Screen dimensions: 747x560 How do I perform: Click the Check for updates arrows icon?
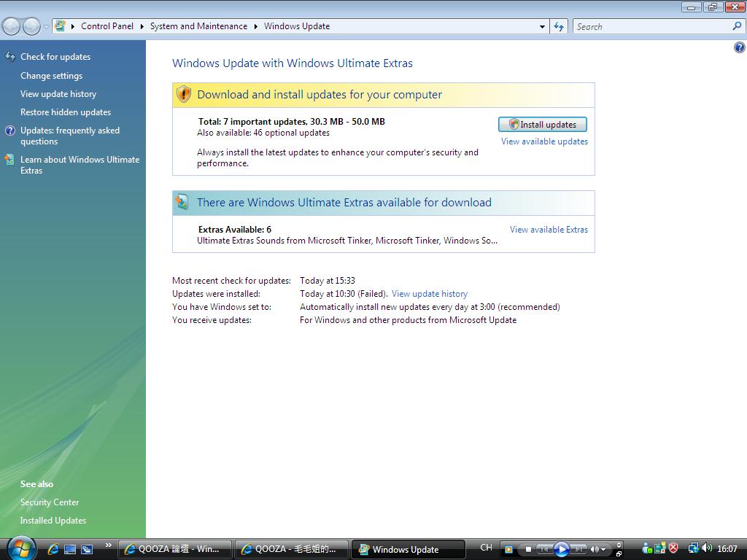coord(10,57)
